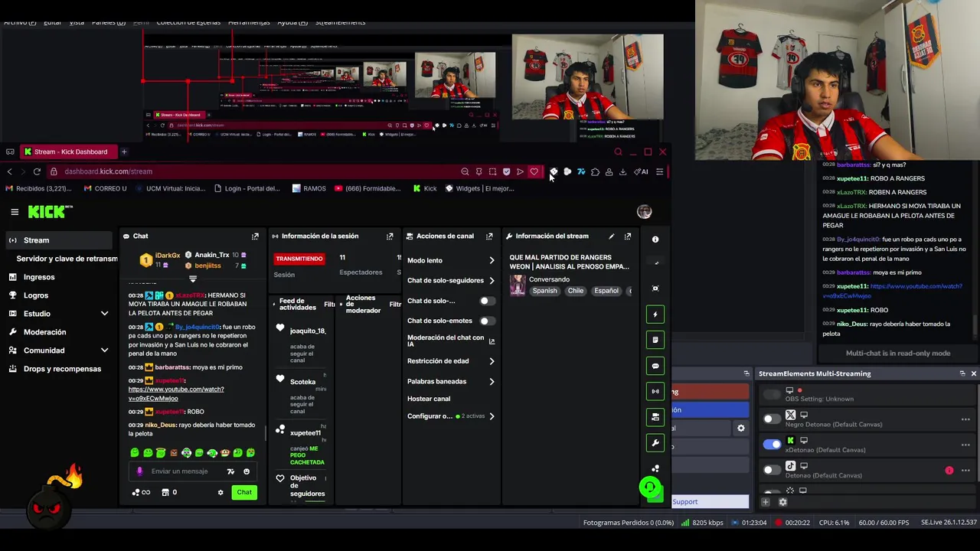Screen dimensions: 980x551
Task: Click the purple microphone in message box
Action: click(x=139, y=471)
